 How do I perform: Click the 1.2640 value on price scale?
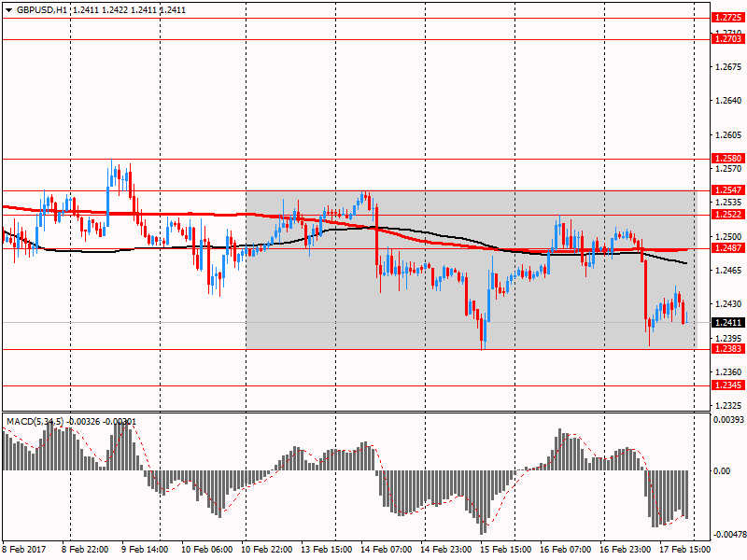(x=727, y=101)
